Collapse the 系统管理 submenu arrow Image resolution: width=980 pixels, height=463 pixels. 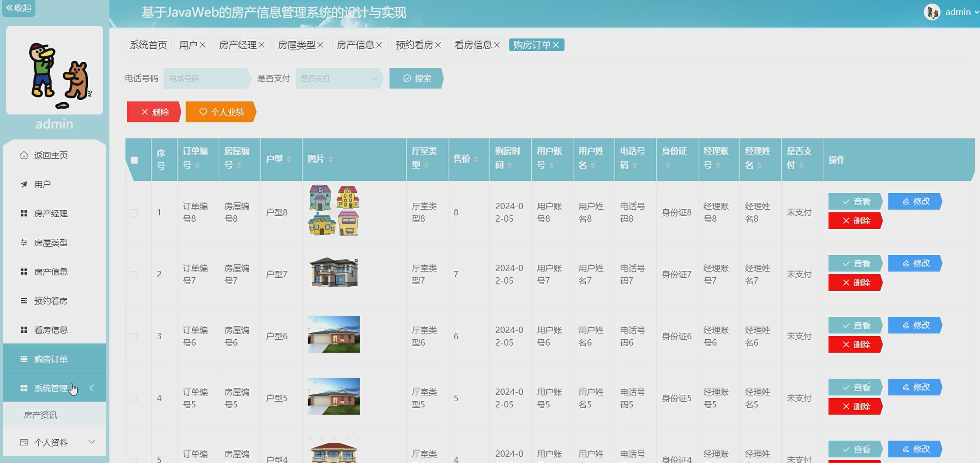pyautogui.click(x=92, y=388)
